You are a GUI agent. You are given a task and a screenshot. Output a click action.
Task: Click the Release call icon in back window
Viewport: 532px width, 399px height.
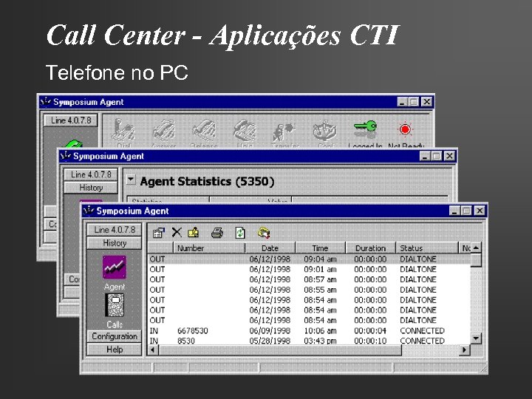(204, 130)
